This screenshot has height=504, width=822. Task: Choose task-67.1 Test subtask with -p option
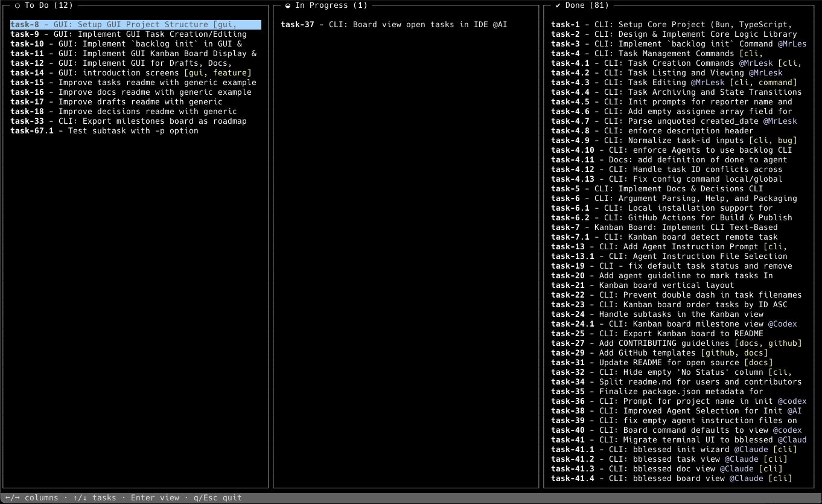tap(104, 131)
